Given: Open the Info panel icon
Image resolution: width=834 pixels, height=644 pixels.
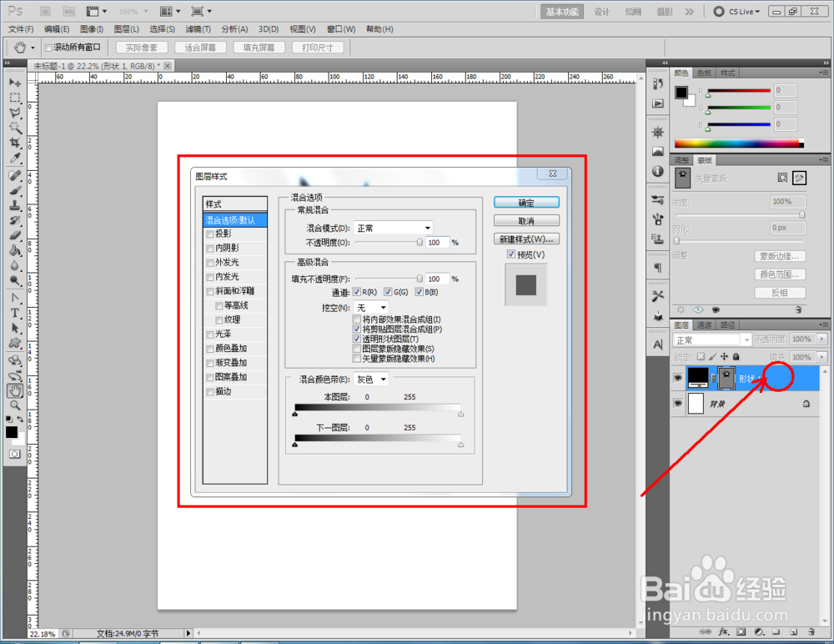Looking at the screenshot, I should (x=658, y=171).
